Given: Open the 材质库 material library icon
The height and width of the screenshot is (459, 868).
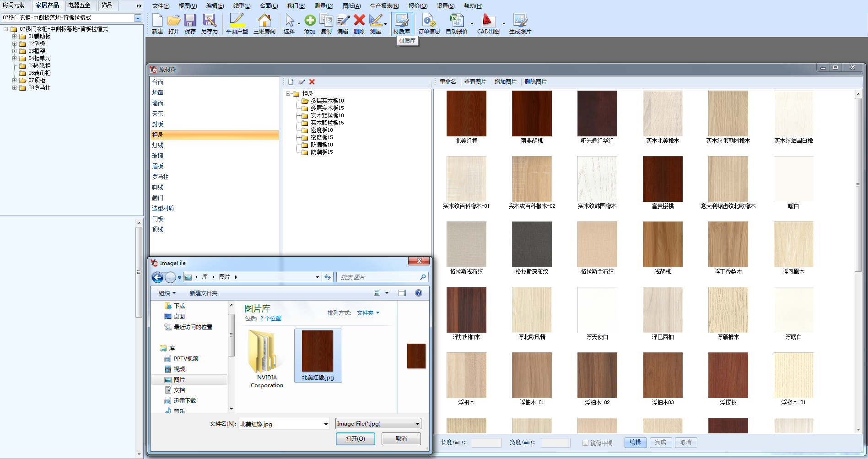Looking at the screenshot, I should (402, 24).
